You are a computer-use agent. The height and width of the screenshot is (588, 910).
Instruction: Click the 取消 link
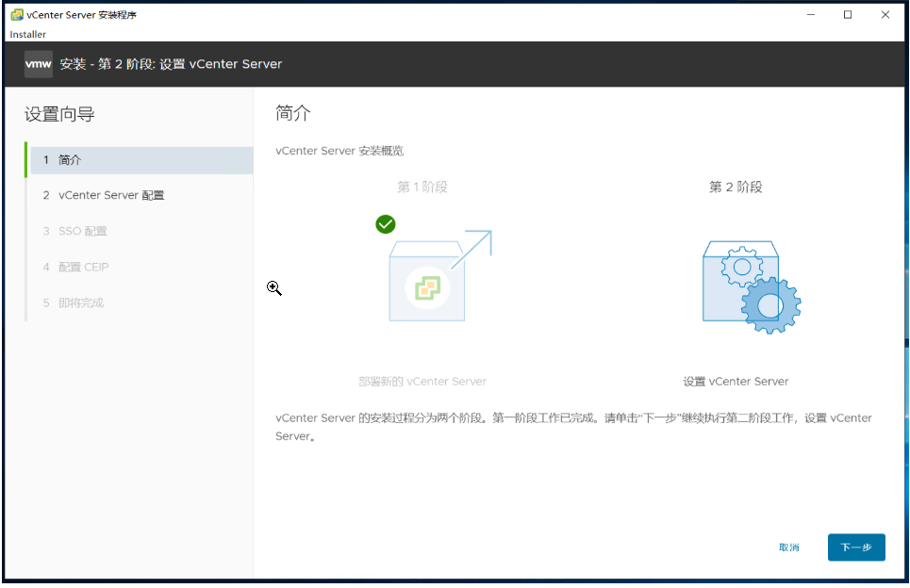tap(788, 547)
